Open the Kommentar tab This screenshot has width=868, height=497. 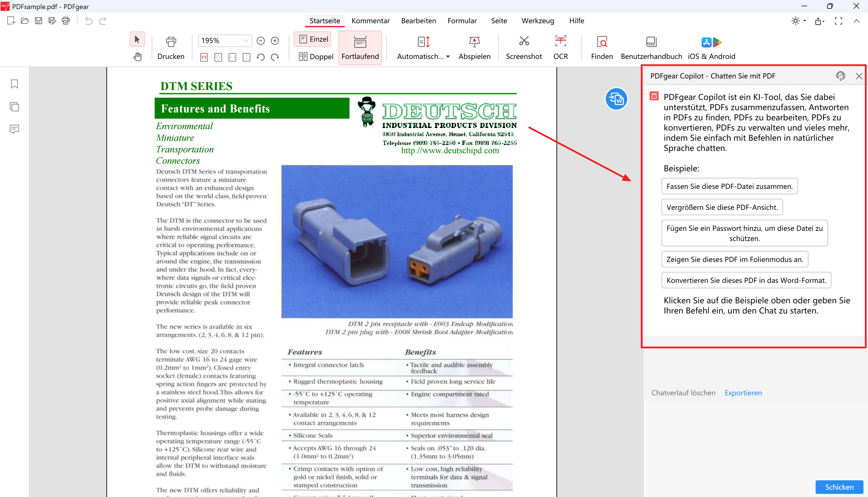pyautogui.click(x=371, y=21)
